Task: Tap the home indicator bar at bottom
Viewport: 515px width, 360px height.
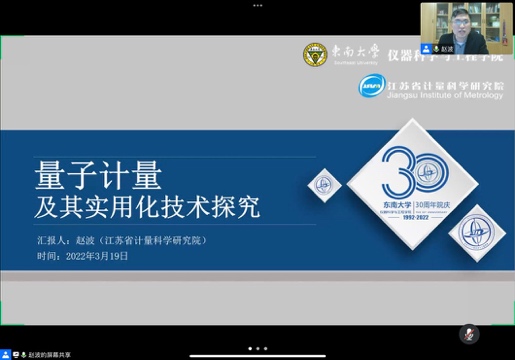Action: pyautogui.click(x=258, y=356)
